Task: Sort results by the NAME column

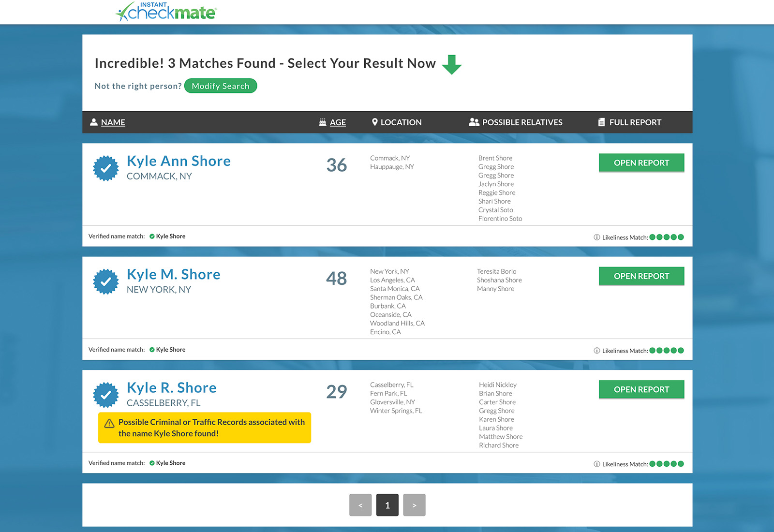Action: 113,122
